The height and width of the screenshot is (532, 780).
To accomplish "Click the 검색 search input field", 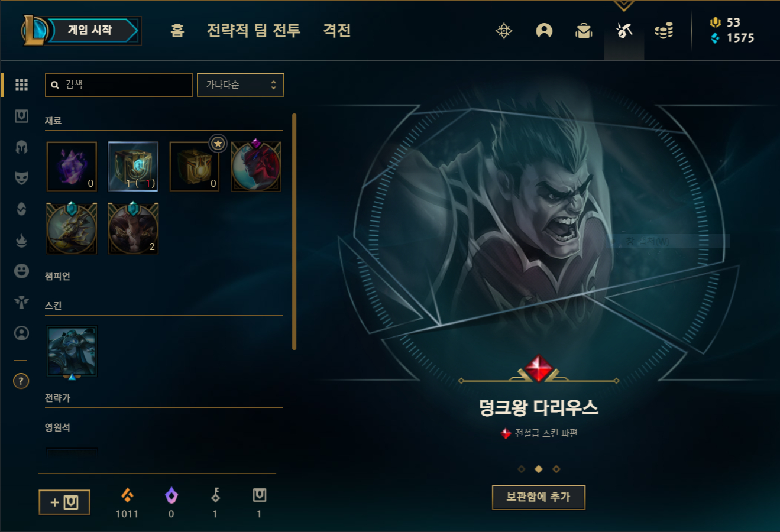I will pyautogui.click(x=119, y=85).
